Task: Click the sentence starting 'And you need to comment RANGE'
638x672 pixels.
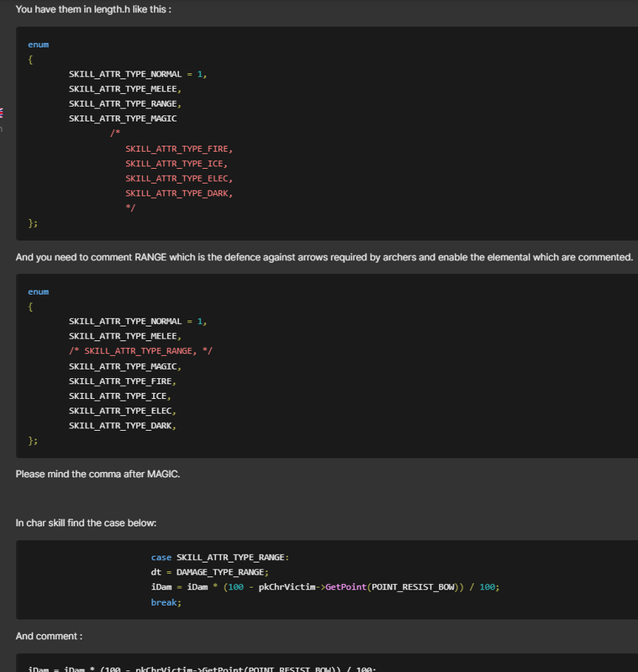Action: click(x=324, y=257)
